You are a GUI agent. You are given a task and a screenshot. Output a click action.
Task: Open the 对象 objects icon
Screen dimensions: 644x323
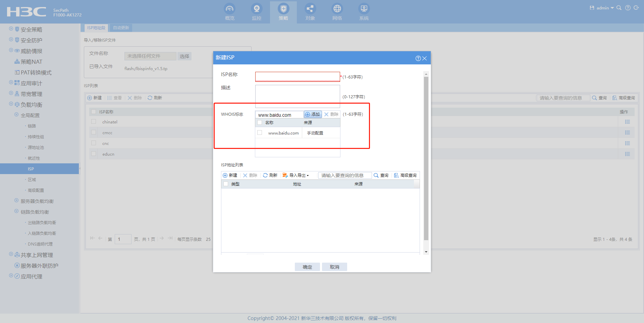point(310,9)
